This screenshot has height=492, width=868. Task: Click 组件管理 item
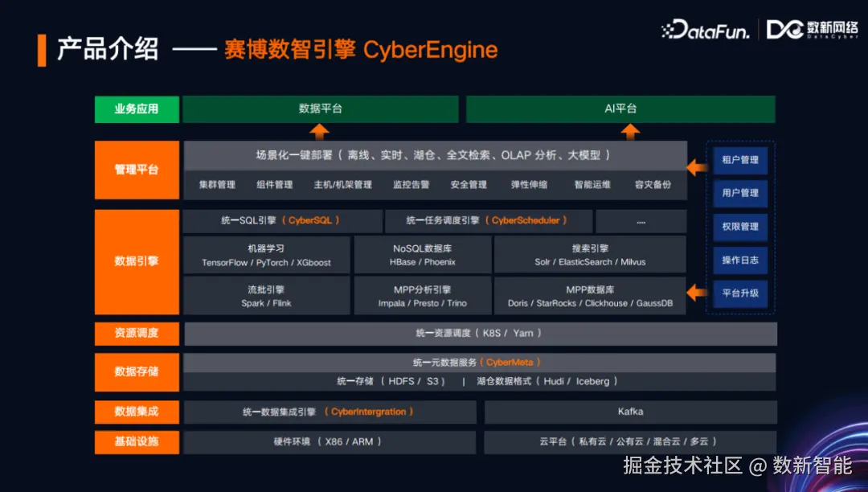pos(275,185)
